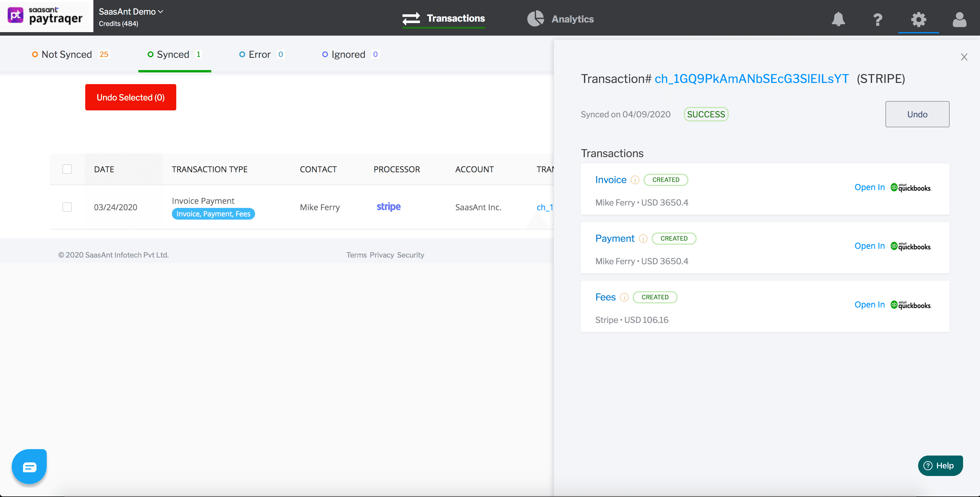
Task: Click the Transactions arrows icon
Action: coord(411,18)
